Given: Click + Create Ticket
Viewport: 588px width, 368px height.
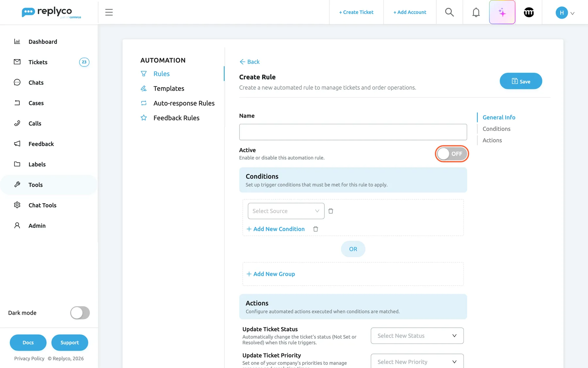Looking at the screenshot, I should click(356, 12).
